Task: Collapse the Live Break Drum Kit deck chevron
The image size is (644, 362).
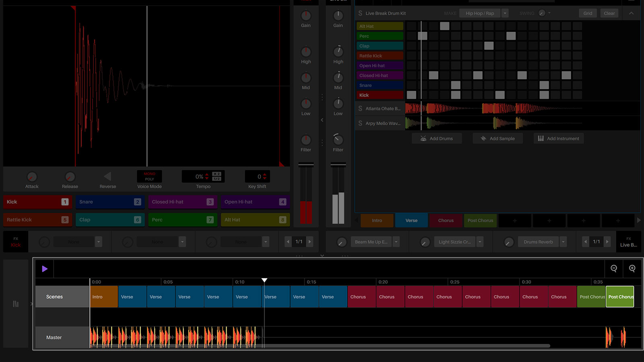Action: pyautogui.click(x=631, y=13)
